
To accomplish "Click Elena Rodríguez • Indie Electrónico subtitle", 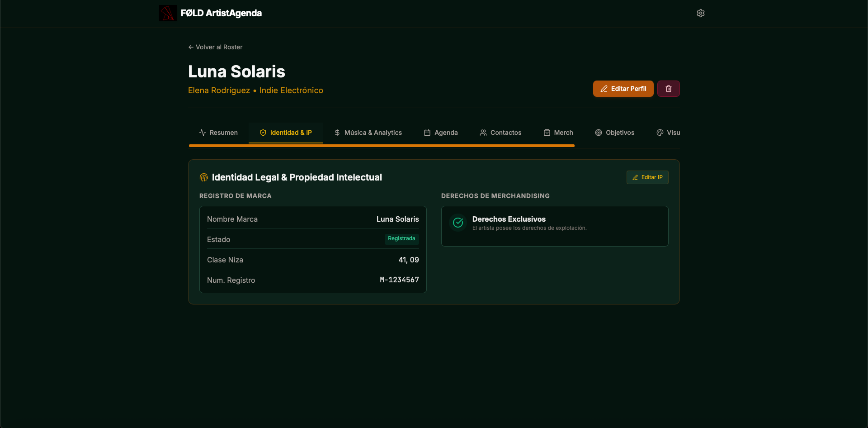I will (255, 90).
